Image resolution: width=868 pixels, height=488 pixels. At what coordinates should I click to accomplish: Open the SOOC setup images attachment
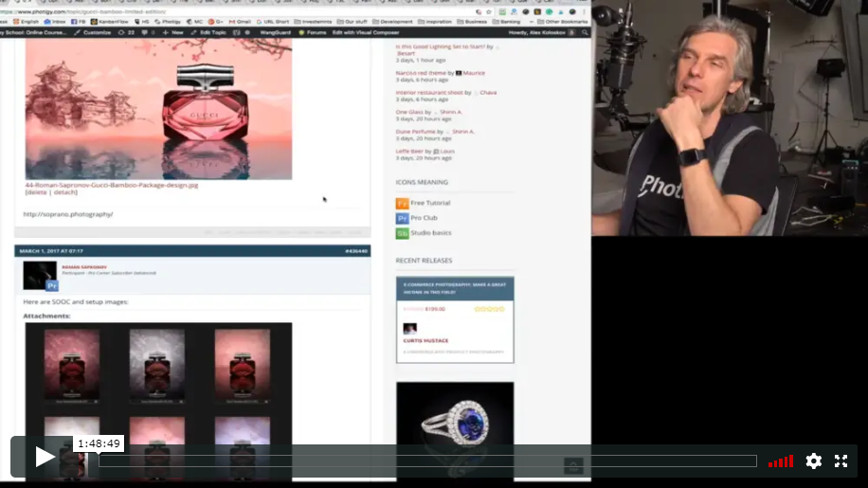[158, 401]
